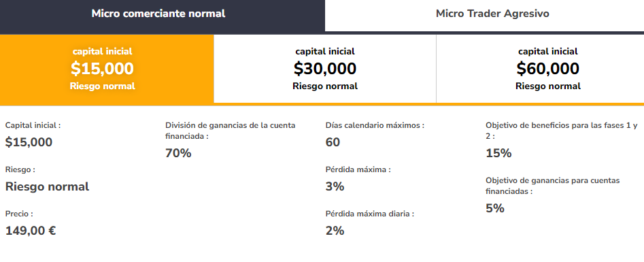The width and height of the screenshot is (644, 262).
Task: Choose the $30,000 capital inicial plan
Action: (x=325, y=69)
